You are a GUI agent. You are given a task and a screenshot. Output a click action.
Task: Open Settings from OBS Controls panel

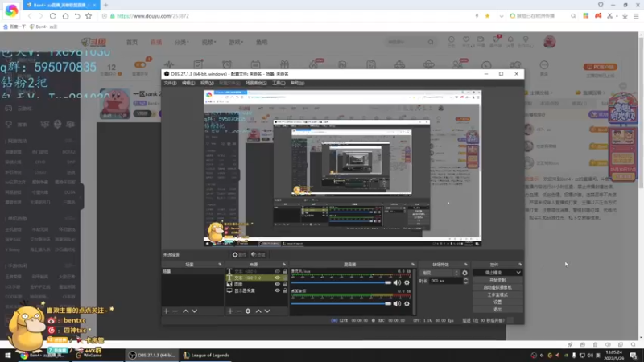tap(497, 302)
